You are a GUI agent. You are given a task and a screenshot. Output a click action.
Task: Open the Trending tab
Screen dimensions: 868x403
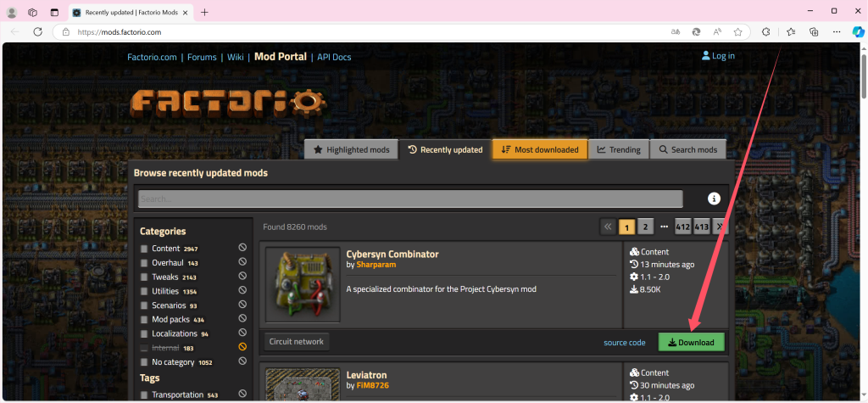[618, 149]
